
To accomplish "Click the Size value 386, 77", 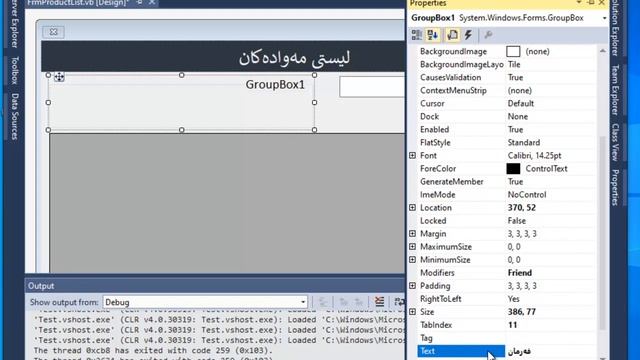I will pyautogui.click(x=522, y=312).
